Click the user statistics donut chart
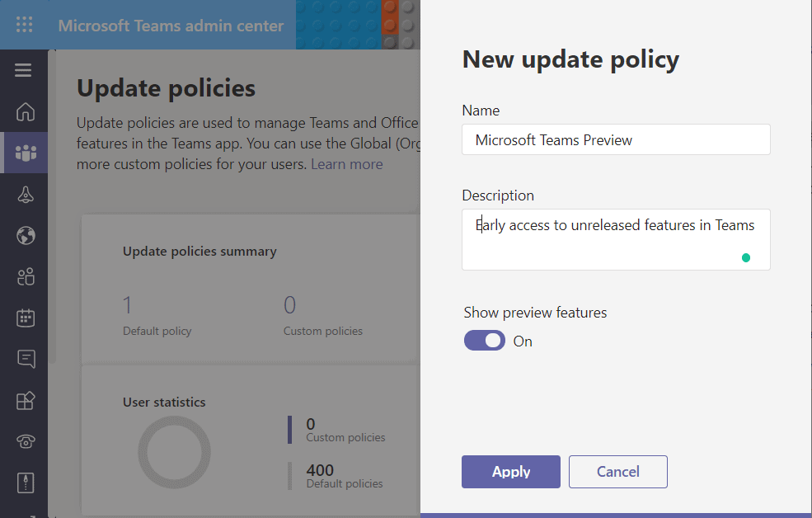 coord(174,452)
